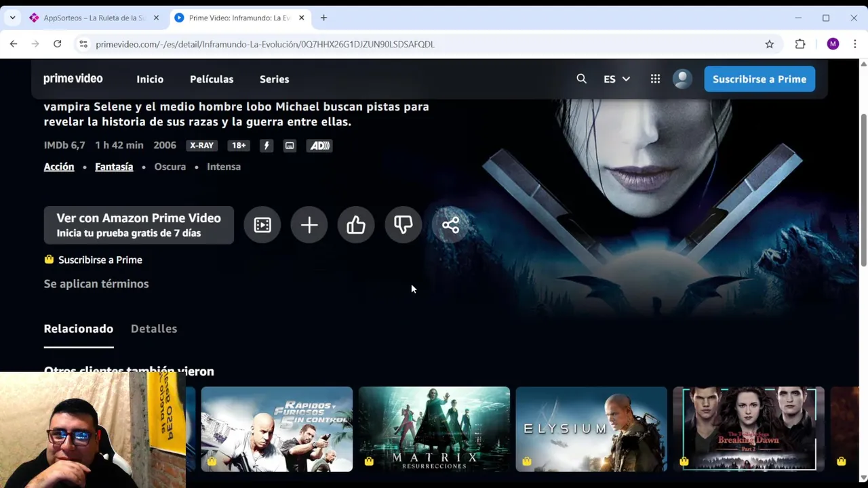Switch to the Relacionado tab
This screenshot has height=488, width=868.
(79, 329)
